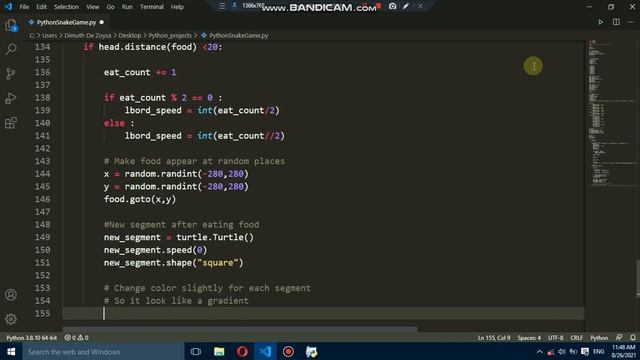This screenshot has width=640, height=360.
Task: Open the Help menu
Action: pyautogui.click(x=177, y=7)
